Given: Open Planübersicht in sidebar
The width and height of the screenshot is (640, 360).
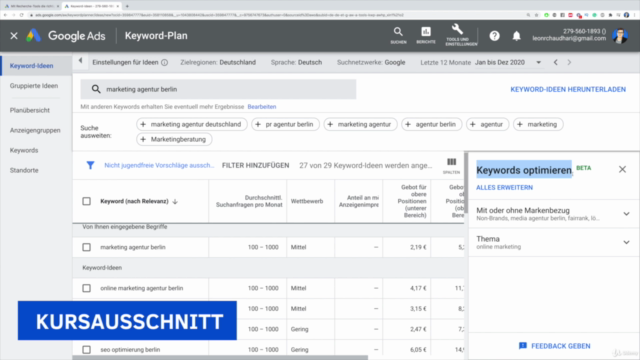Looking at the screenshot, I should 30,110.
